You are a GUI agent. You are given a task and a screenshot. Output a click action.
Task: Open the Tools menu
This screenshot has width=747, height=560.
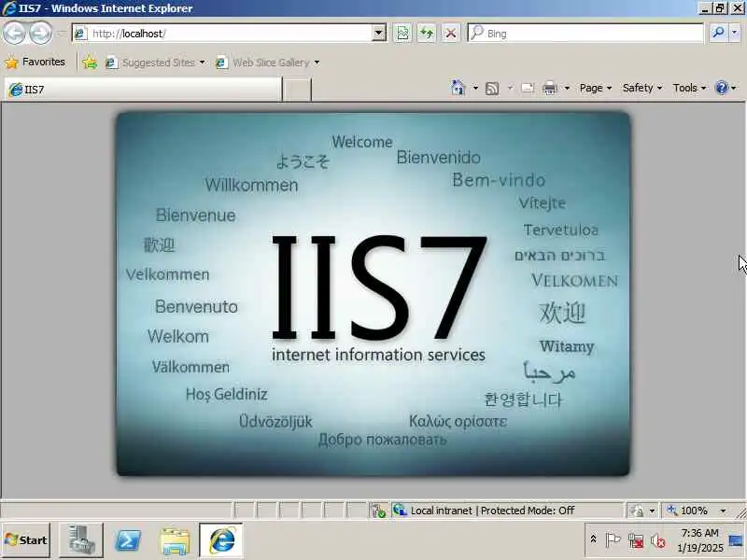point(689,88)
